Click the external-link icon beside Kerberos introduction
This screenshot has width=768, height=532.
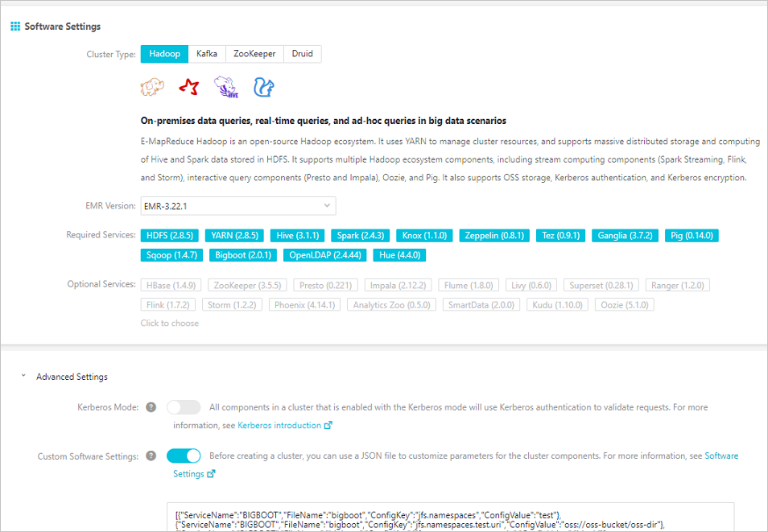[328, 425]
